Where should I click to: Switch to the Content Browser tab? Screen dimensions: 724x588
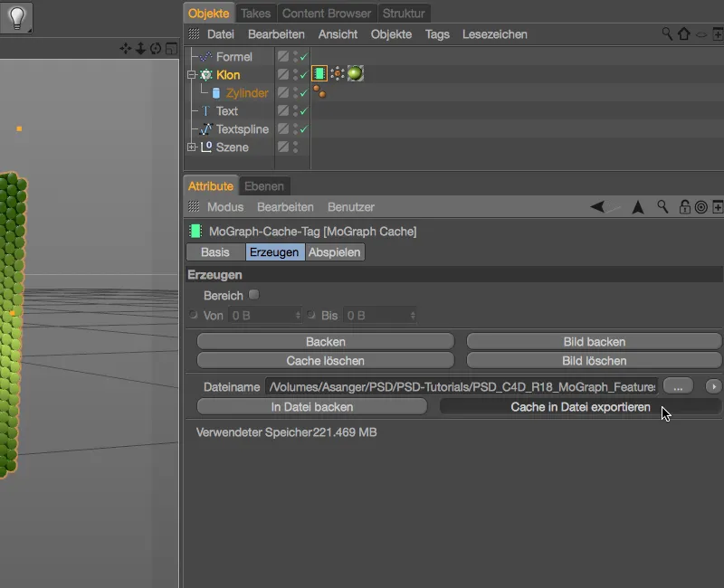[x=327, y=14]
